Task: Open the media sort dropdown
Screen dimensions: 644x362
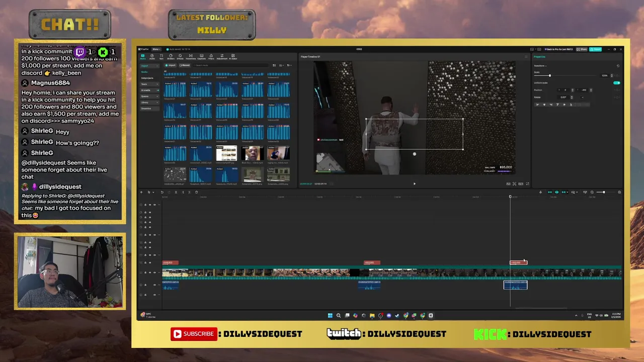Action: pyautogui.click(x=282, y=65)
